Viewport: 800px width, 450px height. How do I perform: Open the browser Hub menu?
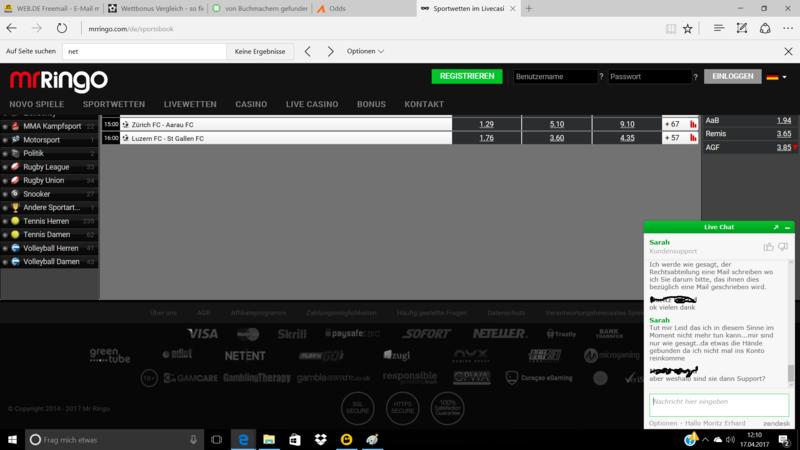[718, 29]
